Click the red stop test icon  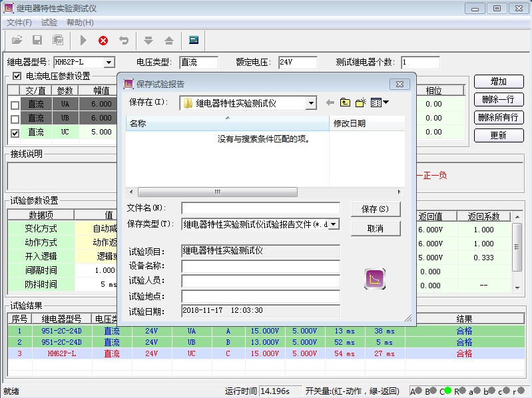[x=103, y=41]
